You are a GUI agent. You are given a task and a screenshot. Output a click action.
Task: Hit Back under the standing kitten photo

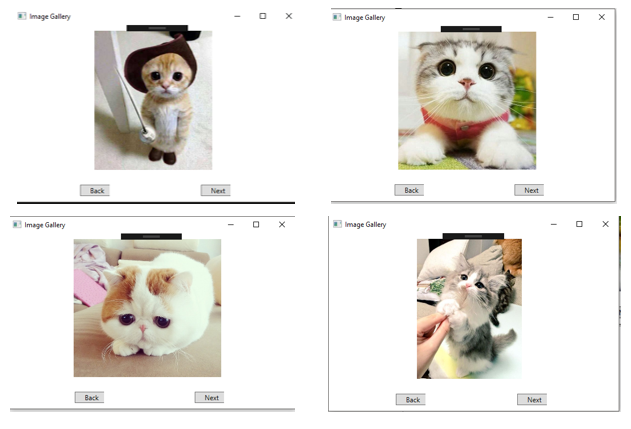click(410, 399)
